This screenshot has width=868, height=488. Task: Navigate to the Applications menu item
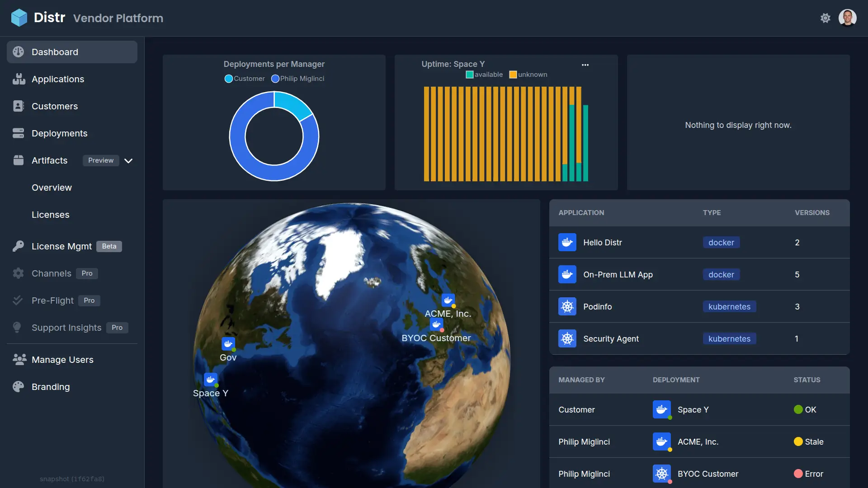58,79
